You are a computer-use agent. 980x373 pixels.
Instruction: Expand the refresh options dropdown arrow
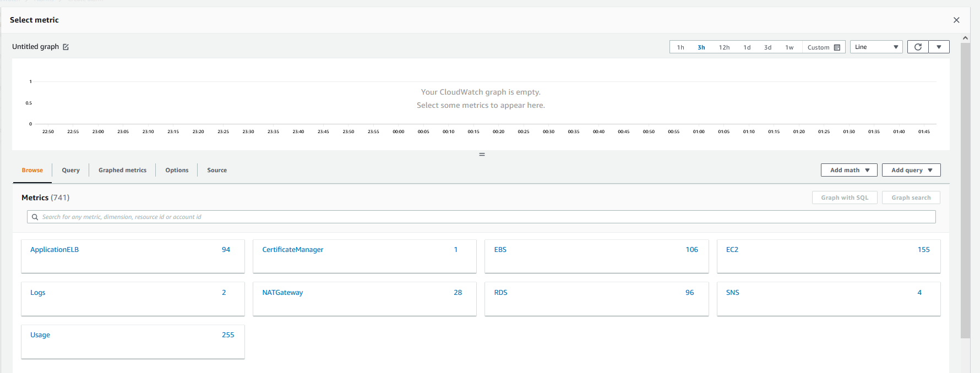(939, 47)
